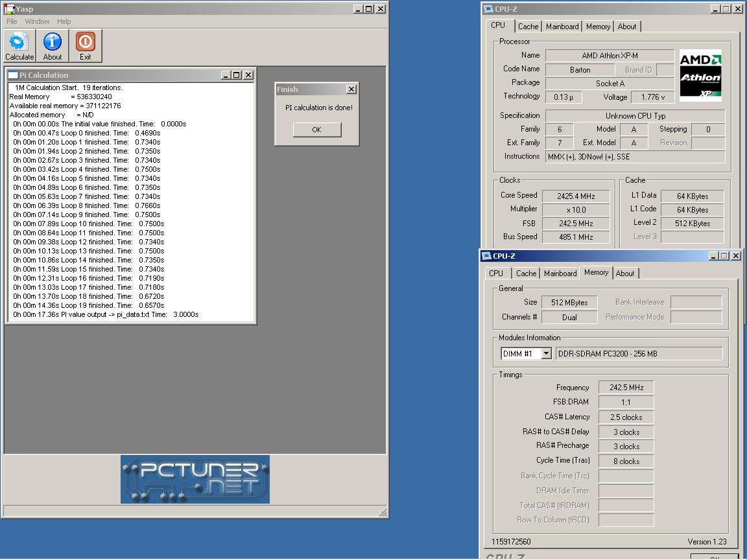
Task: Click the Pi Calculation window icon
Action: click(x=12, y=75)
